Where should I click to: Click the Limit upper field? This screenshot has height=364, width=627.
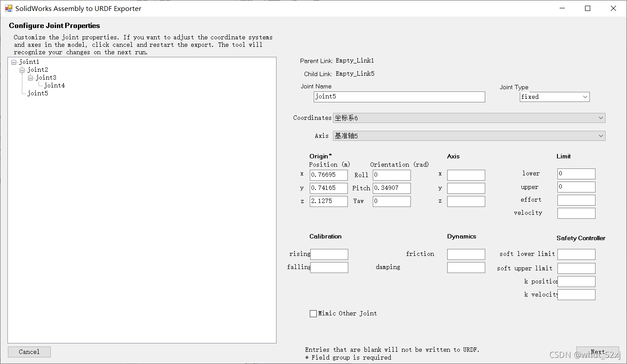click(x=576, y=187)
